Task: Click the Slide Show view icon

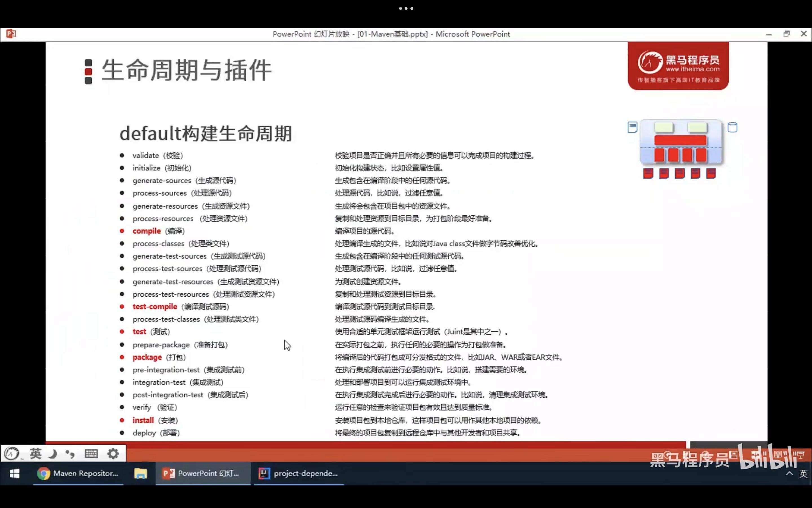Action: click(x=801, y=455)
